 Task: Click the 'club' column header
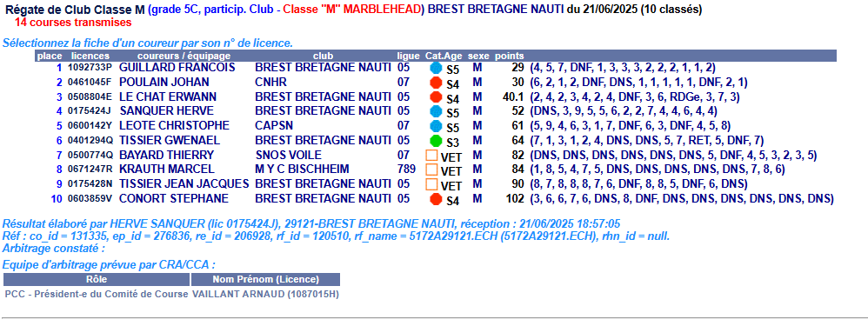(323, 56)
